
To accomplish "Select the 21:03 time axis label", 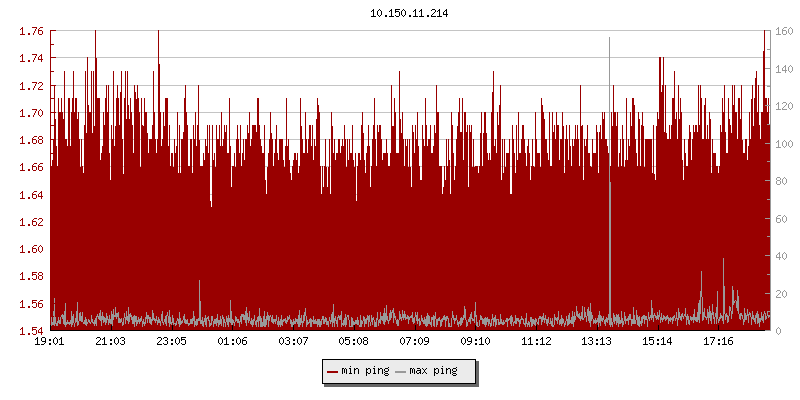I will click(x=110, y=342).
